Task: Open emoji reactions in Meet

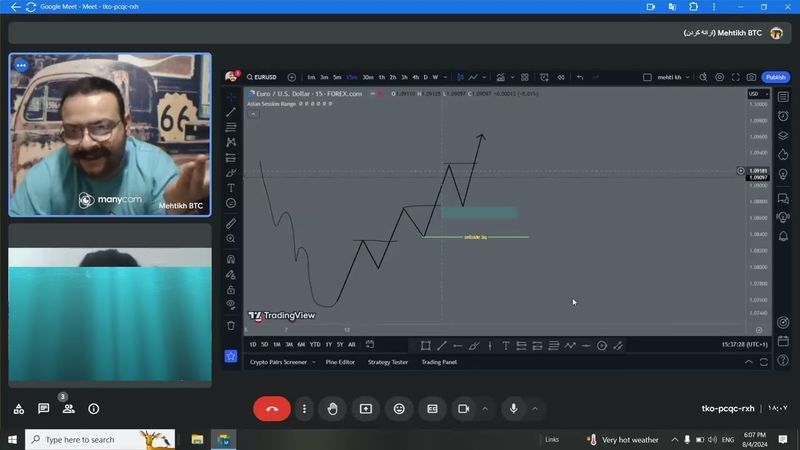Action: coord(399,409)
